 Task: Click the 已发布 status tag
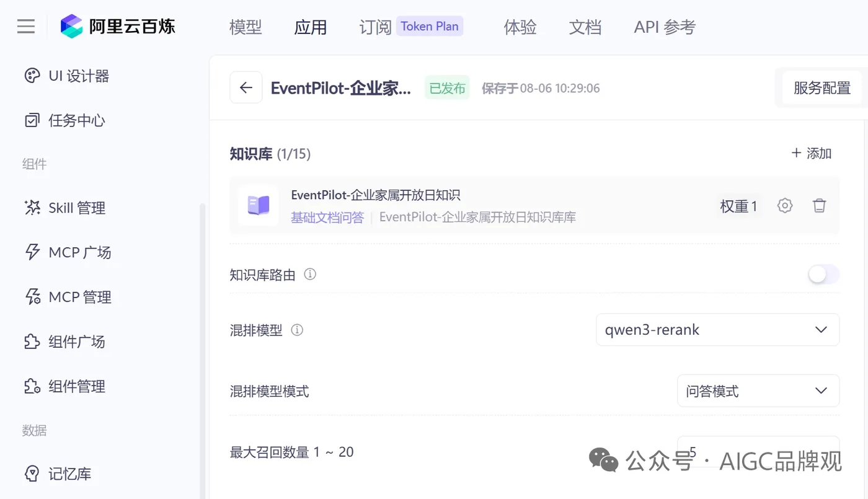tap(447, 88)
